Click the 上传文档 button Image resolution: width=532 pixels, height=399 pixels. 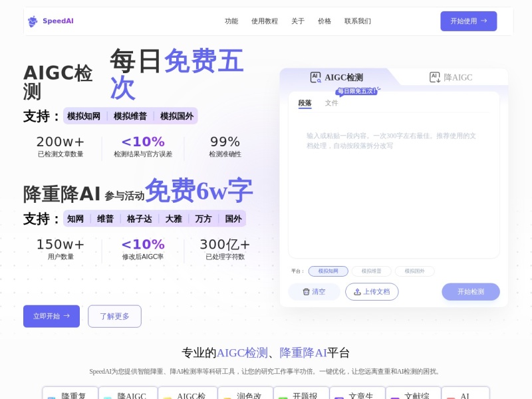pyautogui.click(x=372, y=292)
